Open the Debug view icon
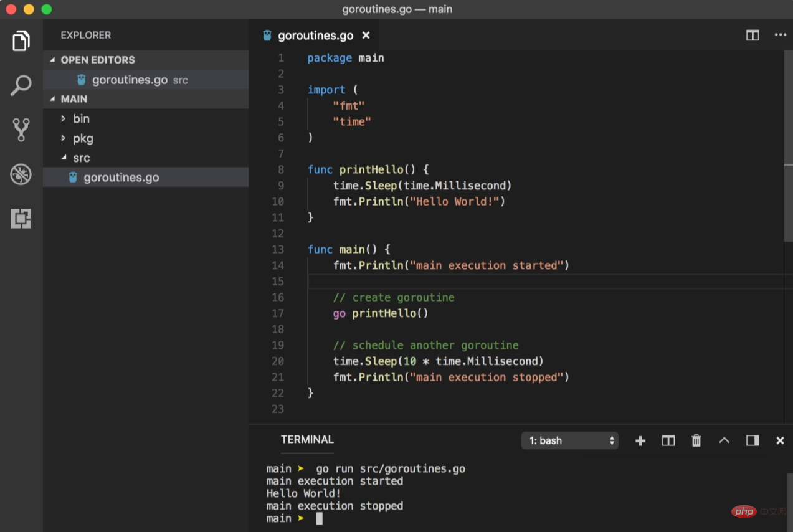This screenshot has height=532, width=793. pos(21,174)
